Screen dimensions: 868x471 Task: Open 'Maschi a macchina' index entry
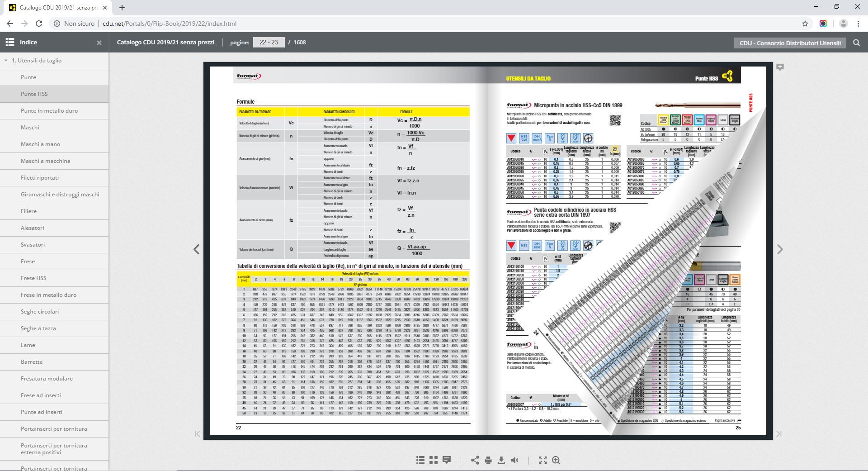(54, 161)
